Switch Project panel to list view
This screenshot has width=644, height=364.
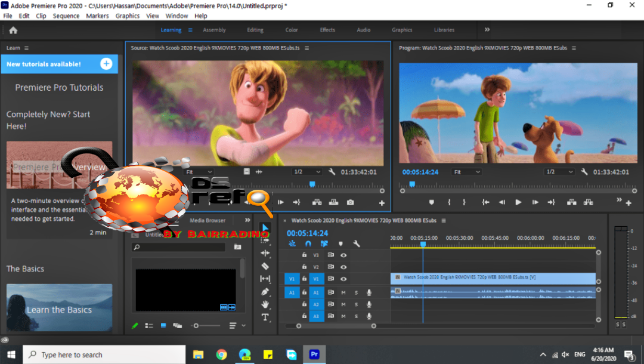pos(149,326)
